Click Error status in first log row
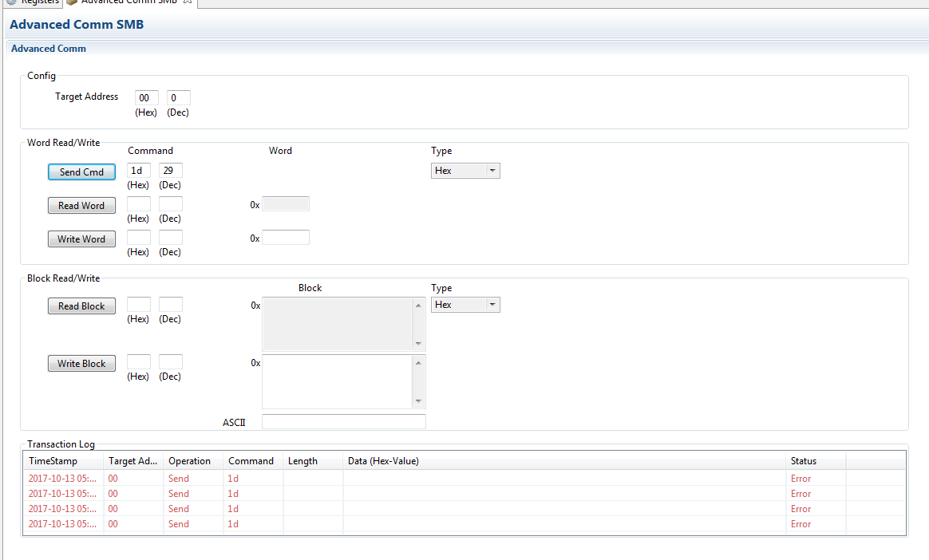 (x=801, y=479)
